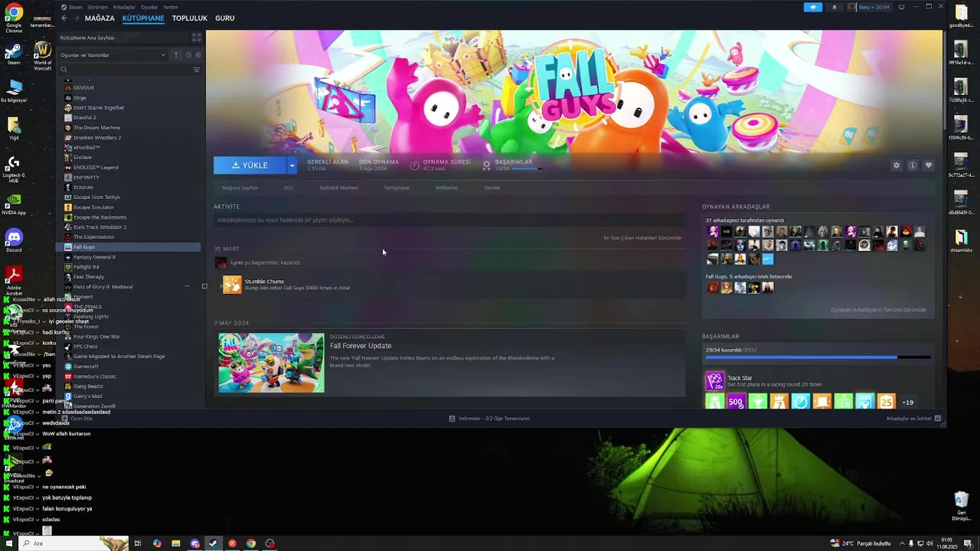Open the Track Star achievement icon
Screen dimensions: 980x551
714,380
